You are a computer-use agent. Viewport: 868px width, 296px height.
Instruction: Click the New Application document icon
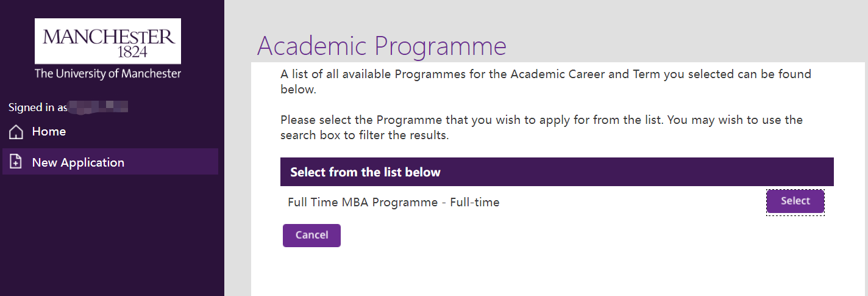[x=16, y=162]
